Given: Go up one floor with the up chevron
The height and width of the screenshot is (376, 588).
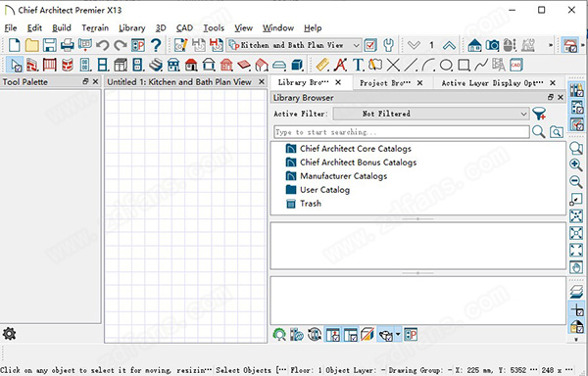Looking at the screenshot, I should tap(449, 45).
